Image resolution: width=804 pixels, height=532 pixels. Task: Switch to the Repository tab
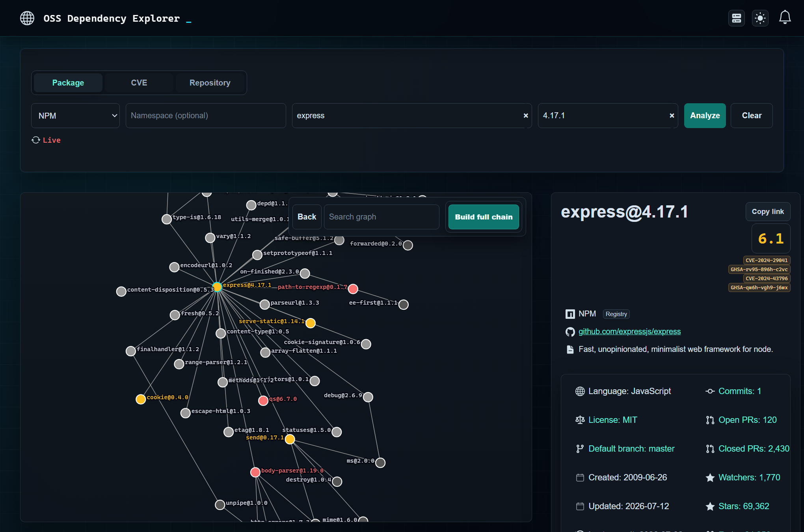(x=210, y=83)
